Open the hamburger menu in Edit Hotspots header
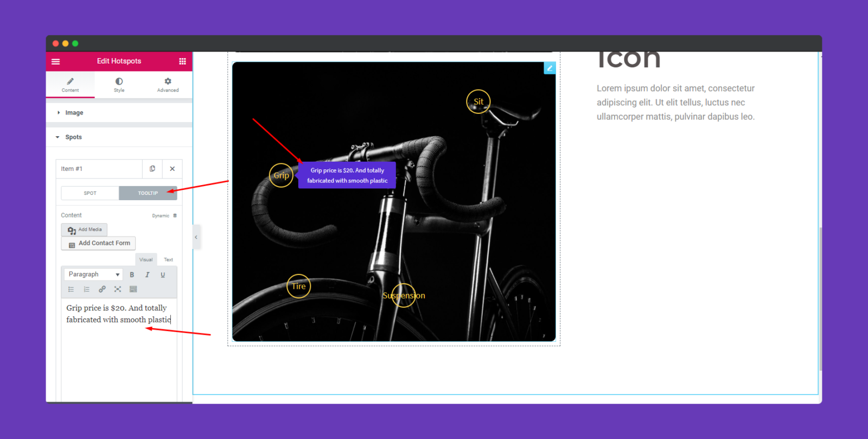The height and width of the screenshot is (439, 868). click(55, 61)
